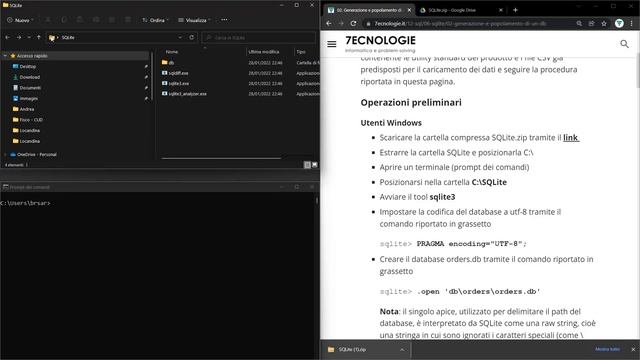640x360 pixels.
Task: Click the greyed-out Copy icon in Explorer toolbar
Action: coord(64,20)
